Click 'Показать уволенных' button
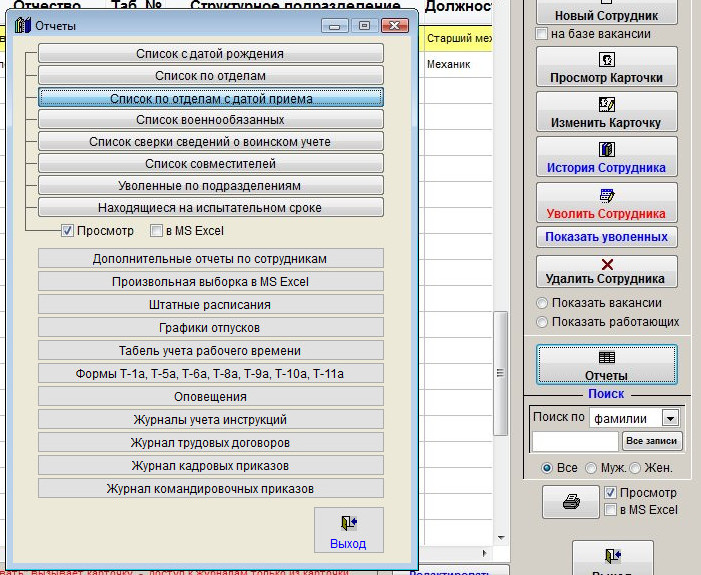 [x=607, y=237]
